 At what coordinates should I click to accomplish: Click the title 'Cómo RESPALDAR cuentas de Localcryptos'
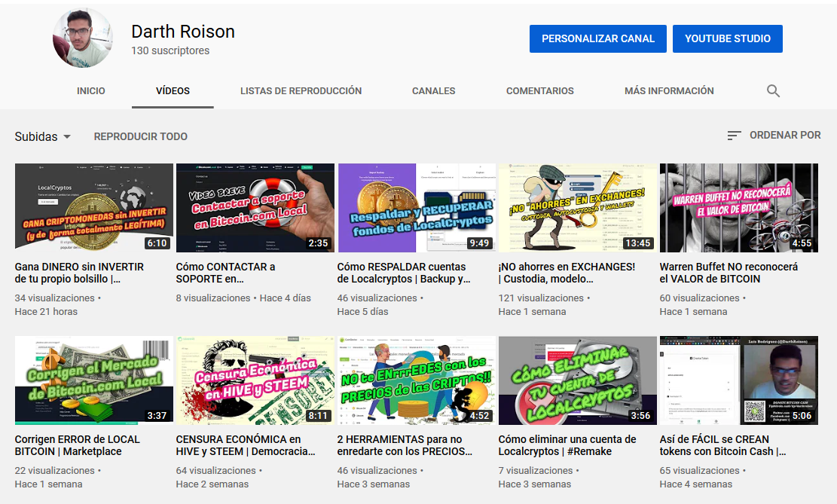pyautogui.click(x=404, y=273)
